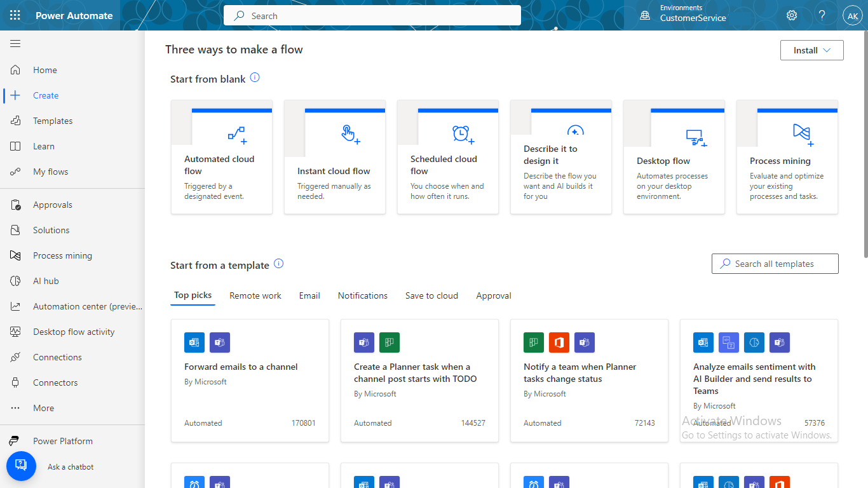Expand the More item in sidebar
This screenshot has height=488, width=868.
point(43,408)
